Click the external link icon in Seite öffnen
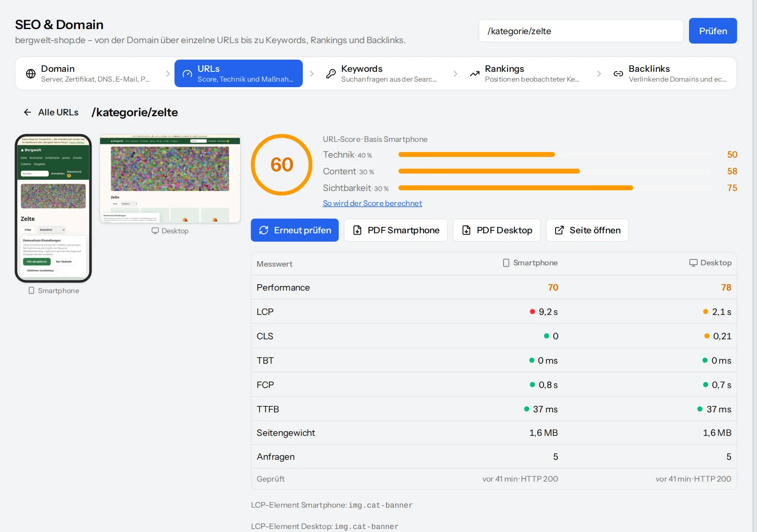Viewport: 757px width, 532px height. pyautogui.click(x=559, y=230)
